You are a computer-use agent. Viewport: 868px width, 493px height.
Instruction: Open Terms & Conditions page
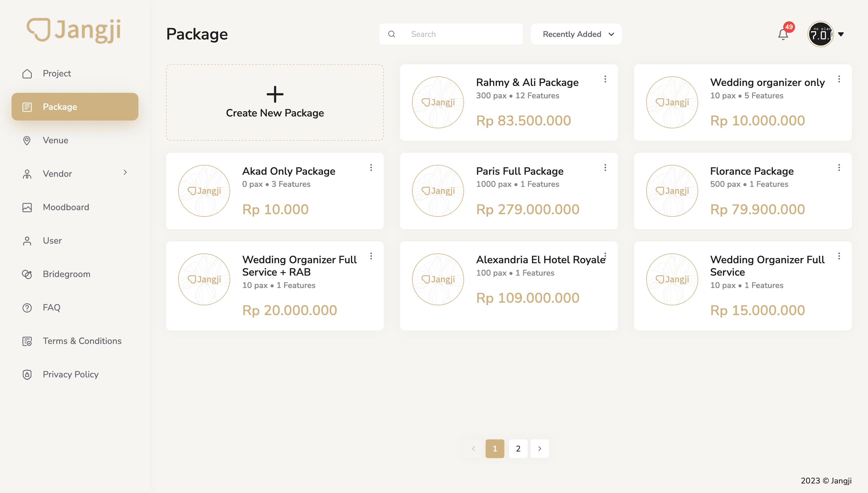tap(75, 341)
